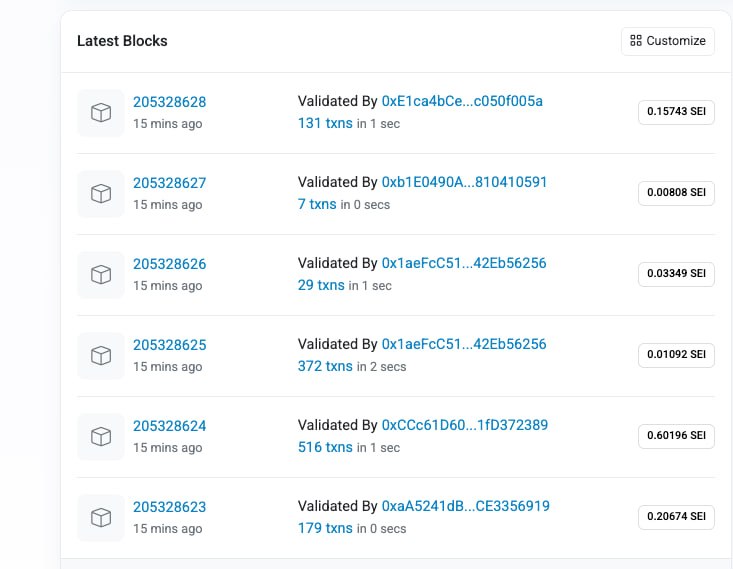This screenshot has height=569, width=733.
Task: Click the 0.15743 SEI reward badge
Action: pyautogui.click(x=676, y=112)
